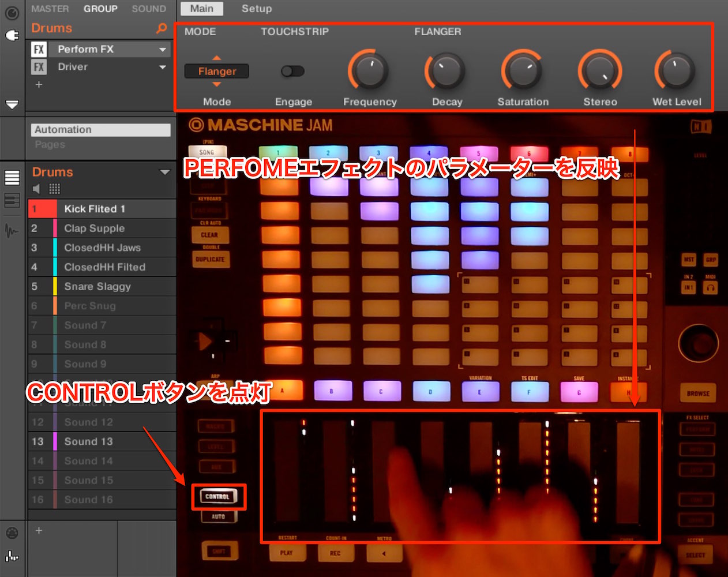Select the Perform FX plug-in slot
Screen dimensions: 728x577
pyautogui.click(x=100, y=49)
